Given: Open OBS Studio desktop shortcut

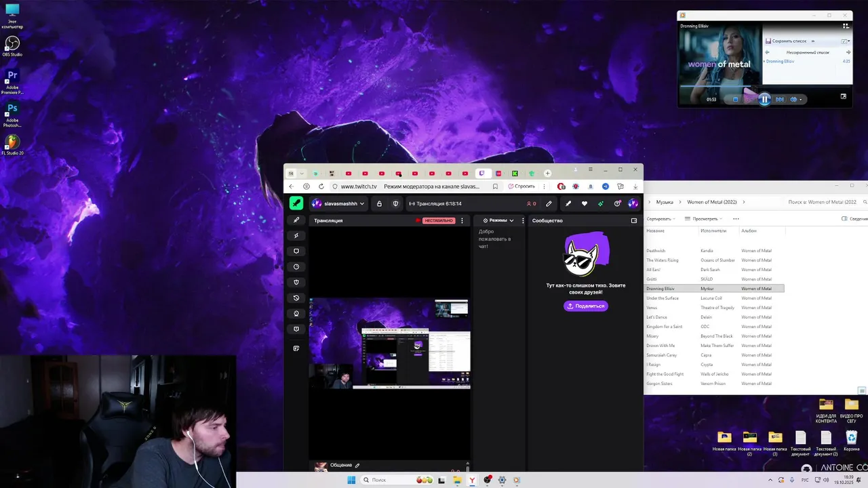Looking at the screenshot, I should coord(12,46).
